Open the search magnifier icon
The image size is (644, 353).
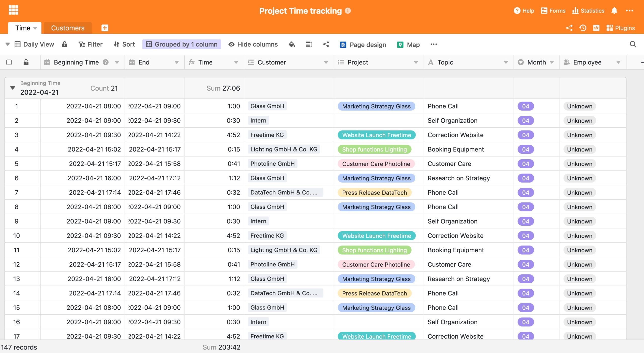pos(633,44)
